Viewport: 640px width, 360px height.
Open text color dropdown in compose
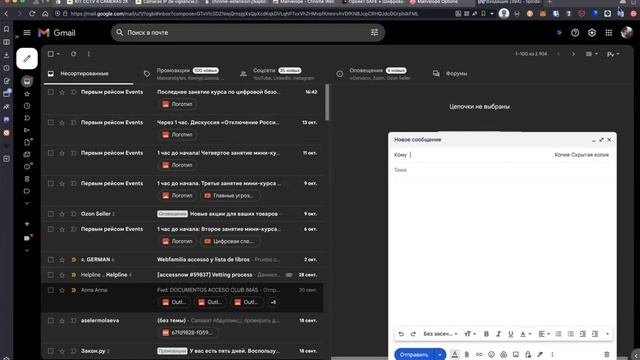pos(525,334)
